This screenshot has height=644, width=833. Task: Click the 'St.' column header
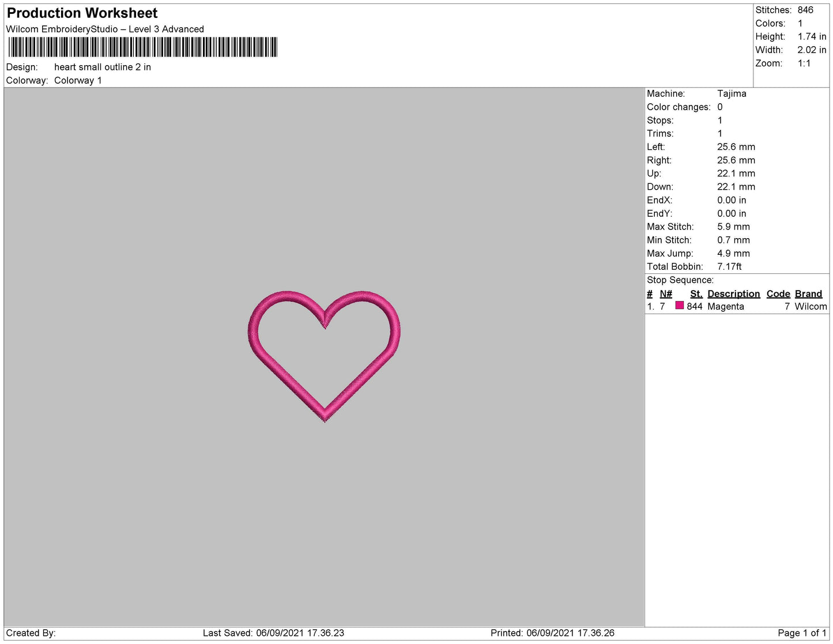pyautogui.click(x=696, y=294)
